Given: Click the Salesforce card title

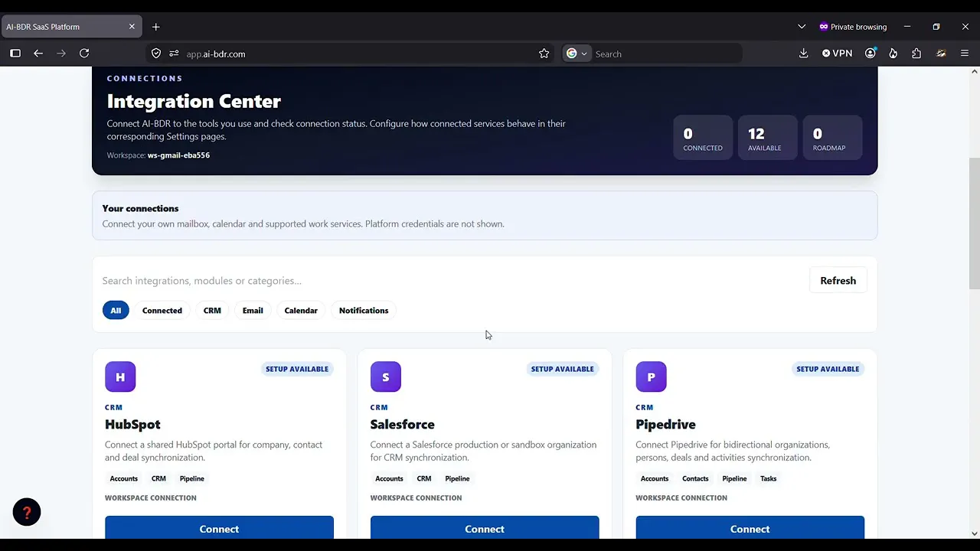Looking at the screenshot, I should pos(403,425).
